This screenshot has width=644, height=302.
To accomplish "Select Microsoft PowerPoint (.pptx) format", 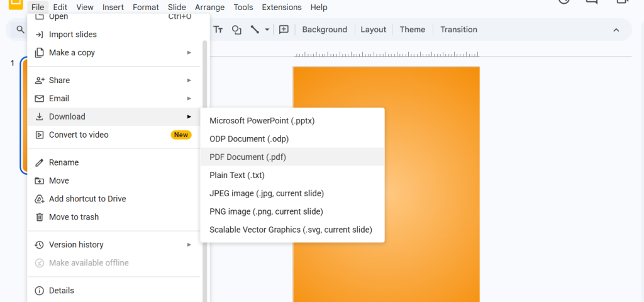I will click(262, 121).
